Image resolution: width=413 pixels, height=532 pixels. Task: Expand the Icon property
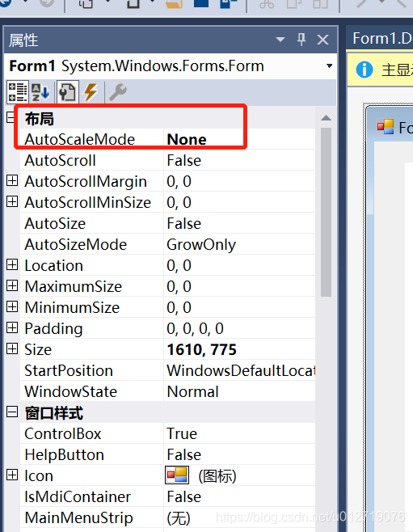(x=12, y=475)
